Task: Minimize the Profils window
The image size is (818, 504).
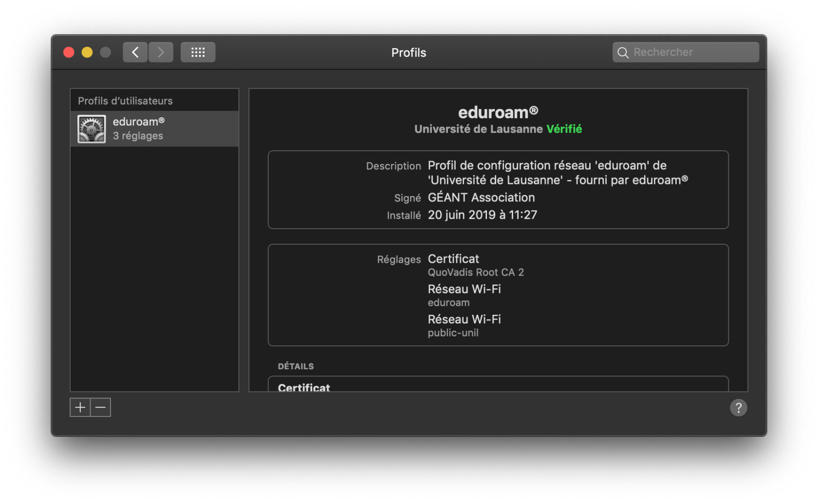Action: (x=87, y=52)
